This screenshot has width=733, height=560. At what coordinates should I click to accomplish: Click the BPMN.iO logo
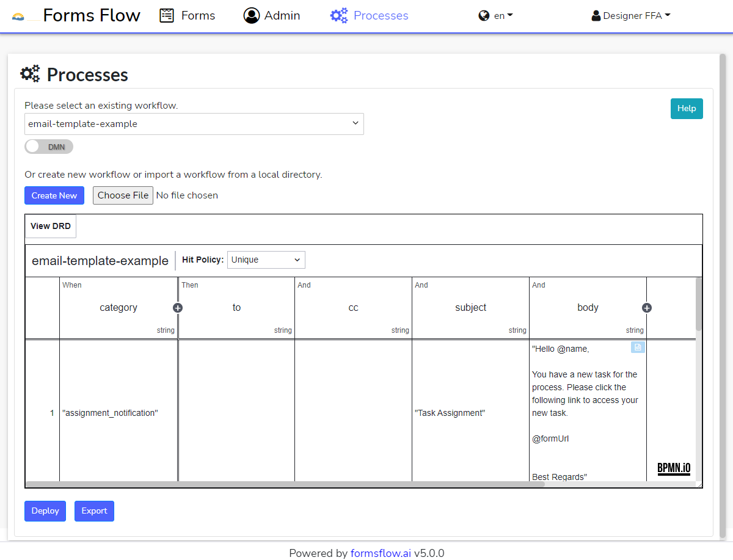click(x=674, y=468)
